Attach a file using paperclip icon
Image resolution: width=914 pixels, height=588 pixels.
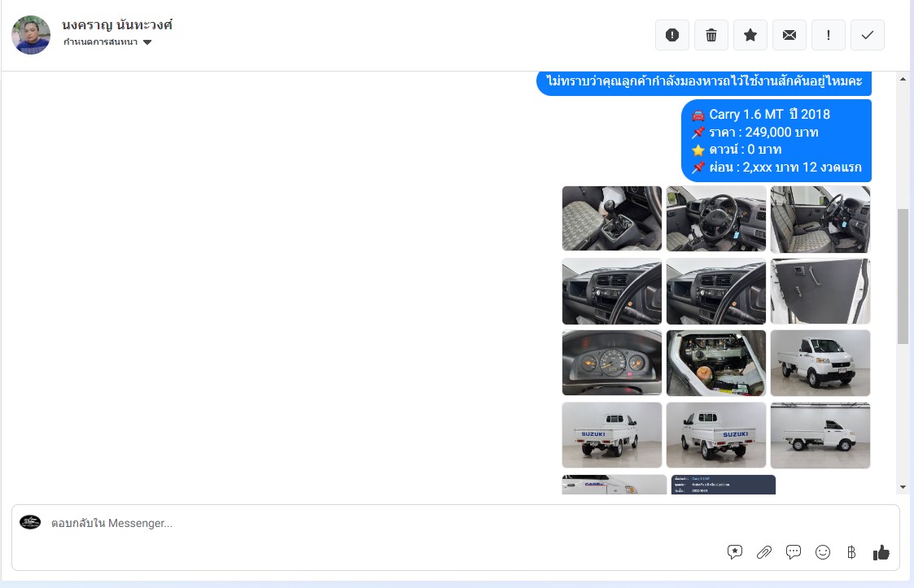(x=764, y=552)
